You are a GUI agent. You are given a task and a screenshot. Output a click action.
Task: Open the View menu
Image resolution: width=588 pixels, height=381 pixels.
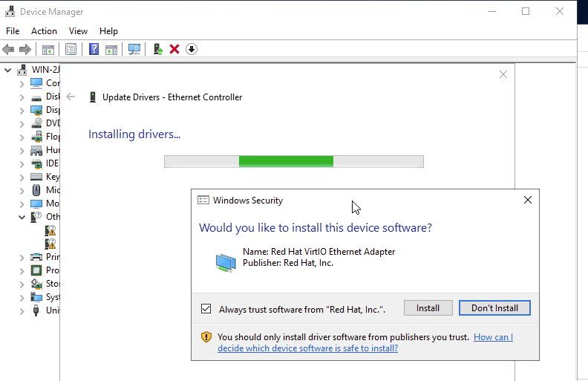pos(78,31)
